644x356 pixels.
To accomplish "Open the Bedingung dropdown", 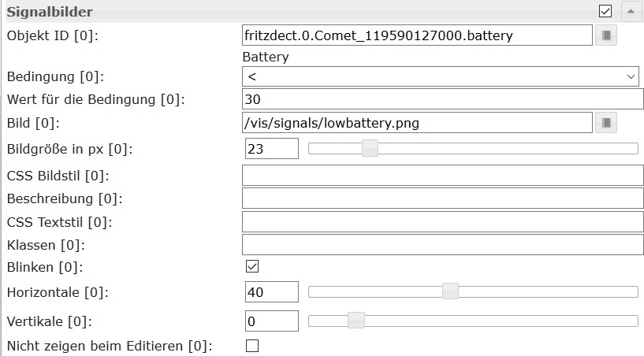I will [443, 76].
